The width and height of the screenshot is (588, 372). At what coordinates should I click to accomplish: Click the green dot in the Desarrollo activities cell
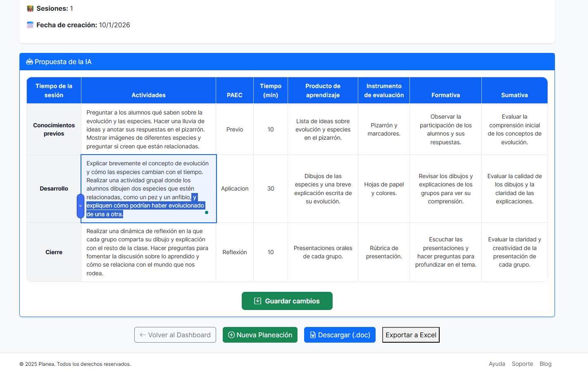[207, 212]
